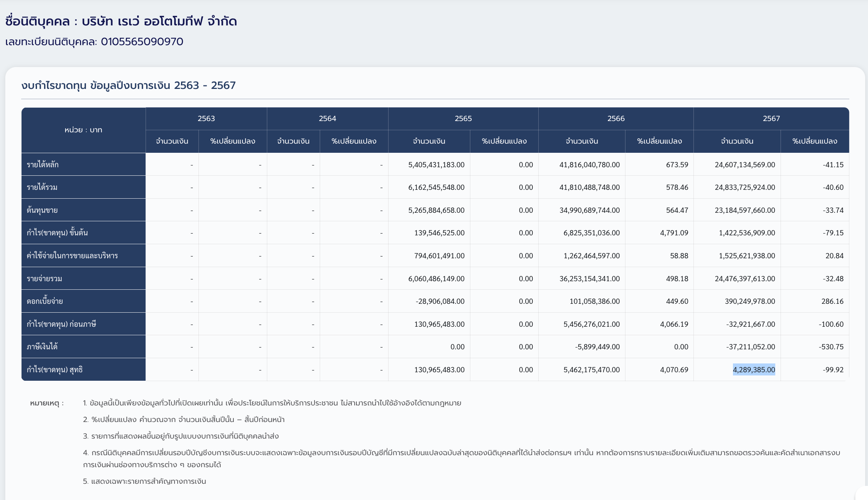Click the 41,816,040,780.00 revenue value for 2566
Image resolution: width=868 pixels, height=500 pixels.
[x=589, y=165]
